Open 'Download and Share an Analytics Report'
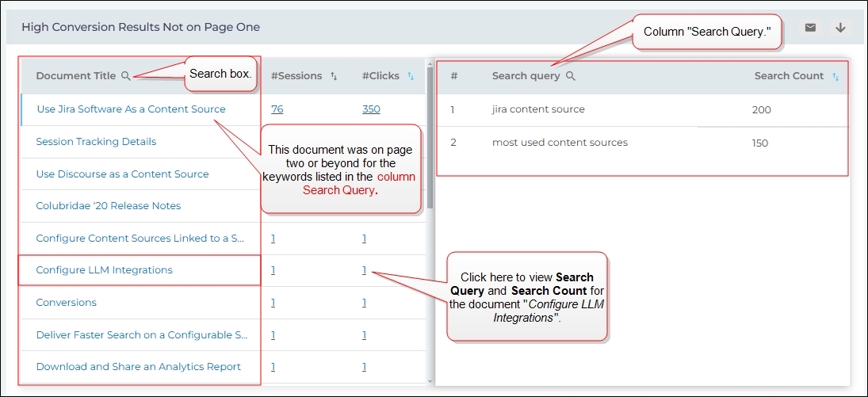 pos(138,367)
